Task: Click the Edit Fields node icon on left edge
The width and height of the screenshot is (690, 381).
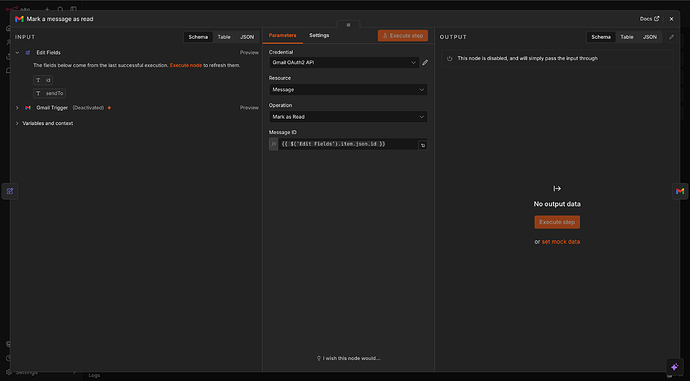Action: (10, 191)
